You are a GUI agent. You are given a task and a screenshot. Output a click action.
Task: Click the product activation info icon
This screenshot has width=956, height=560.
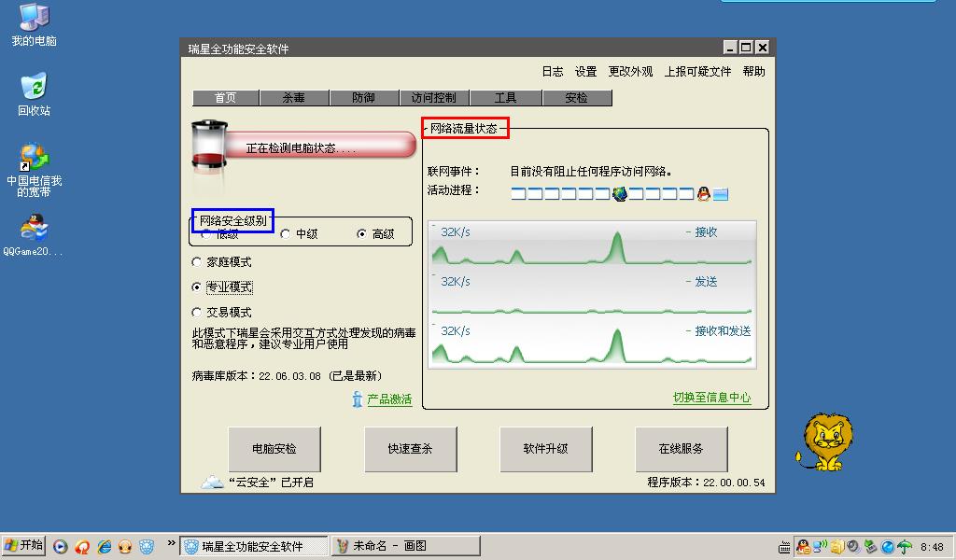358,399
